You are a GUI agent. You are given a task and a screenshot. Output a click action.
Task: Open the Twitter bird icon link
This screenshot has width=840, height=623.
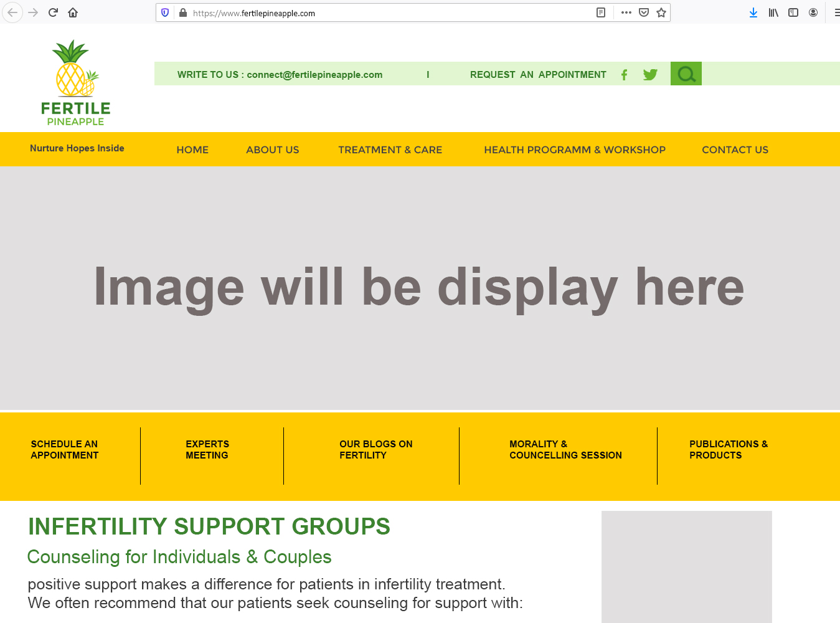[650, 75]
